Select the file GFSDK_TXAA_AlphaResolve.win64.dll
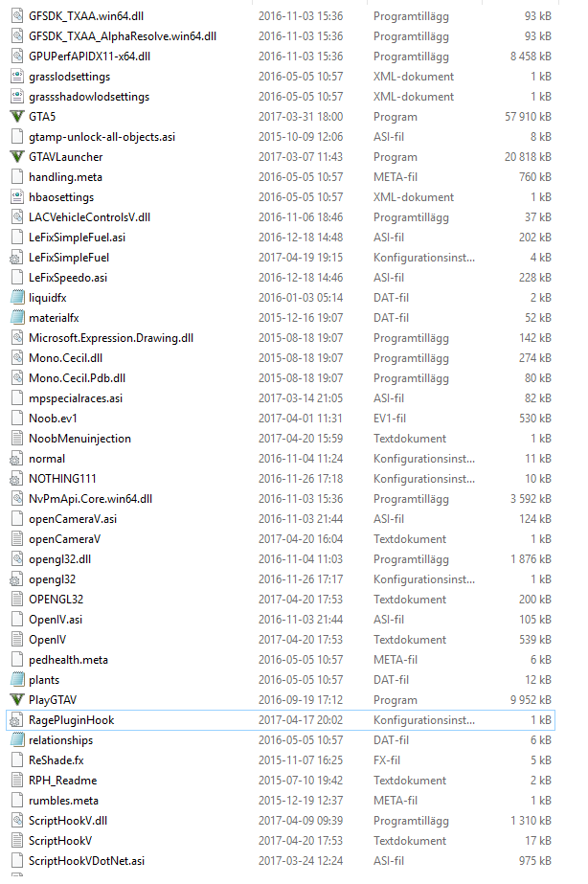 (123, 36)
